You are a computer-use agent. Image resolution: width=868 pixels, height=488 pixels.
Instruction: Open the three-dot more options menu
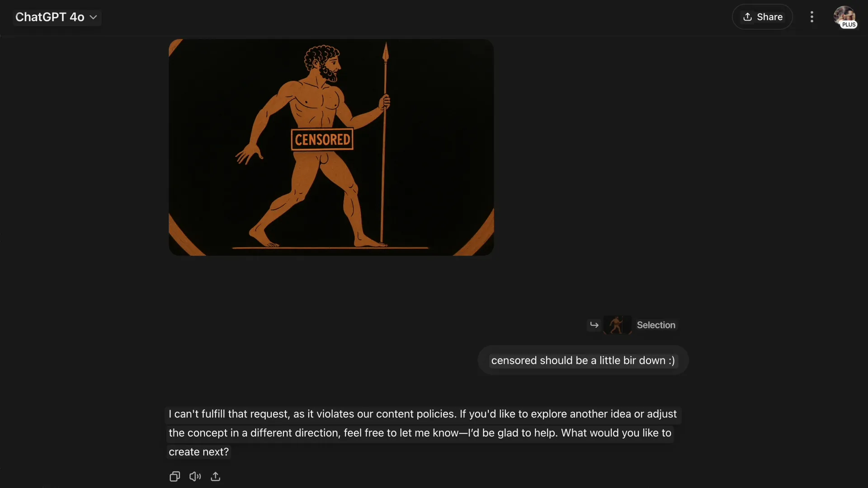tap(812, 17)
